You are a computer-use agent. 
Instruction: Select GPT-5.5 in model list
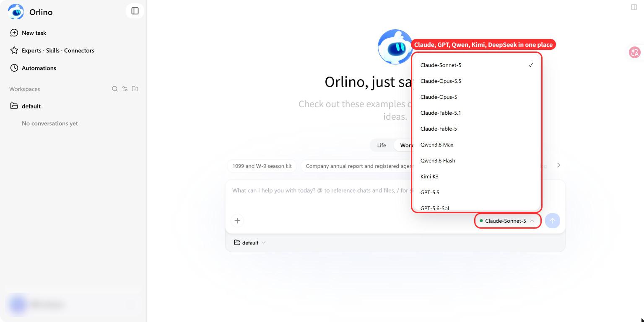477,192
